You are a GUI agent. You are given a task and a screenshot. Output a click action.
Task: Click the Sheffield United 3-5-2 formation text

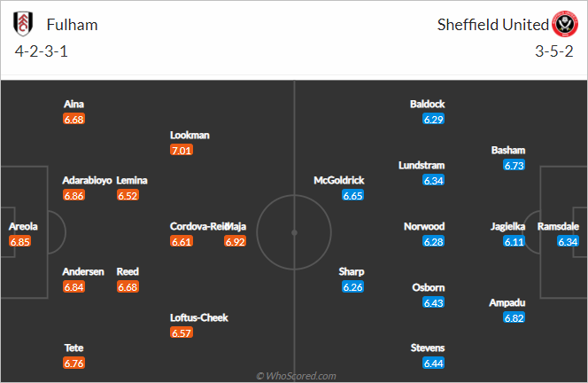coord(553,51)
